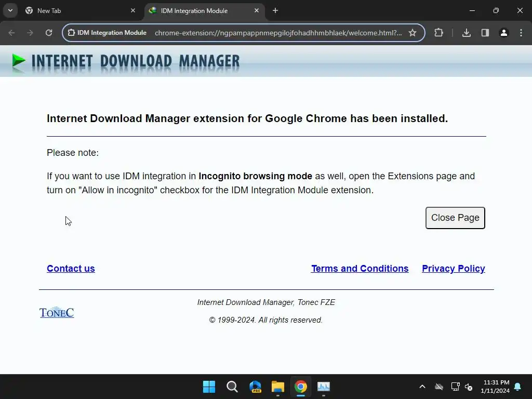Select the IDM Integration Module tab
Image resolution: width=532 pixels, height=399 pixels.
205,11
